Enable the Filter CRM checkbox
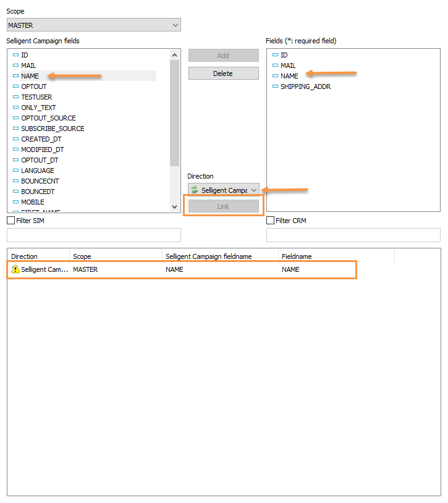 point(270,221)
